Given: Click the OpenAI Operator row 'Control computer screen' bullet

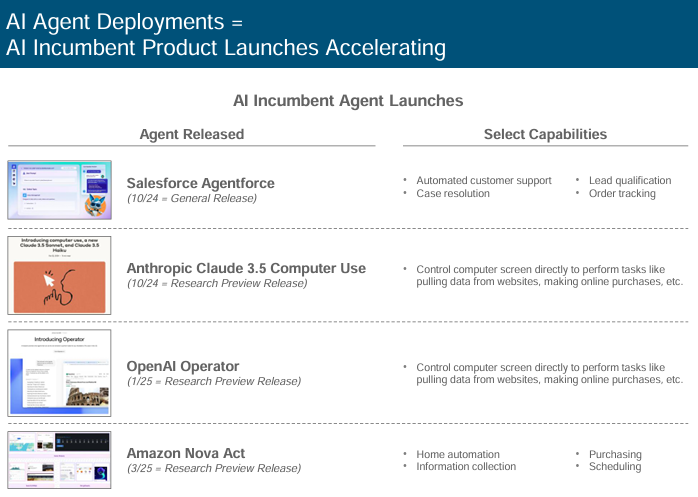Looking at the screenshot, I should (x=549, y=373).
